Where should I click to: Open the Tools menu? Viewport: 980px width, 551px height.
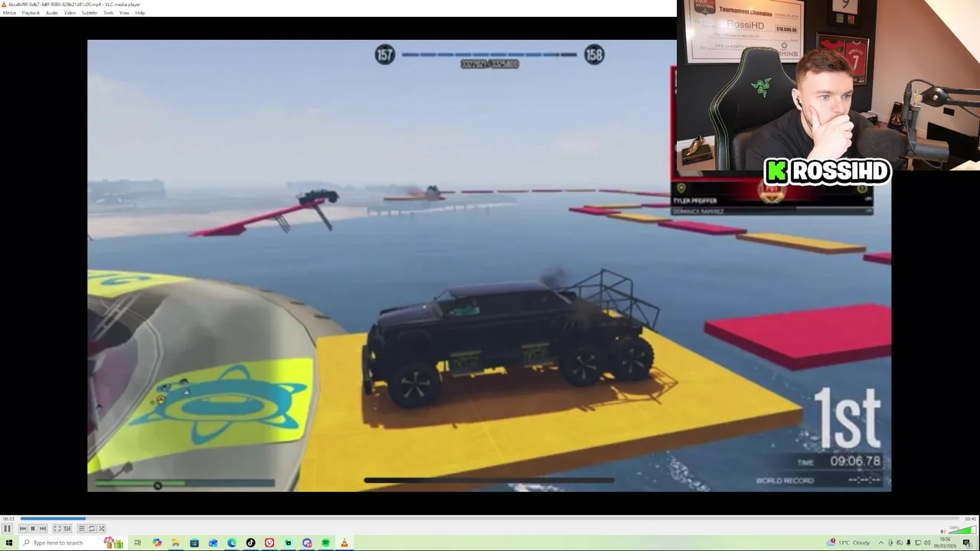(x=109, y=13)
